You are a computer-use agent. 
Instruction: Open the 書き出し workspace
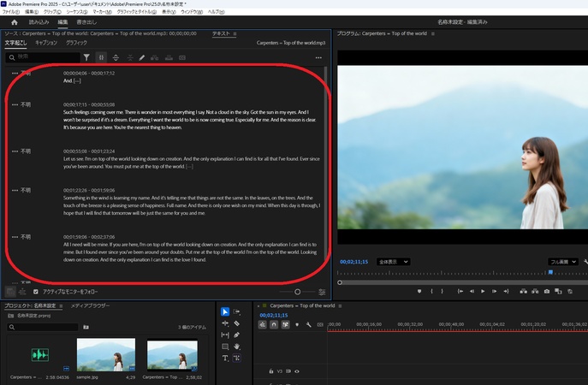tap(87, 22)
